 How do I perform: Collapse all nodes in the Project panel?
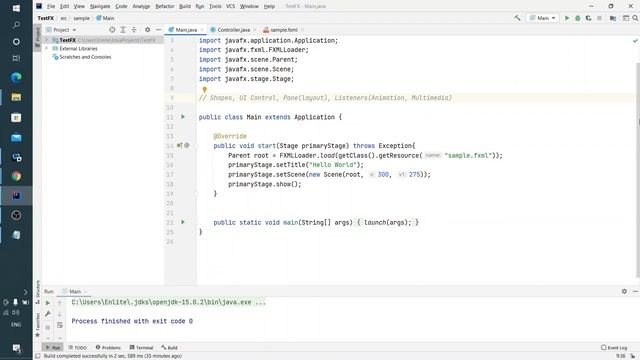point(134,30)
